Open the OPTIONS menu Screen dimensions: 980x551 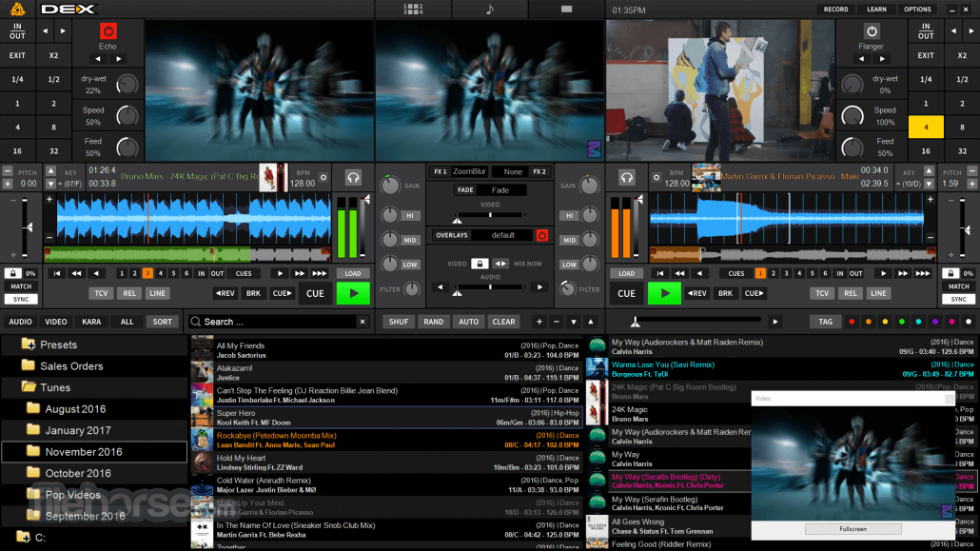[x=917, y=10]
